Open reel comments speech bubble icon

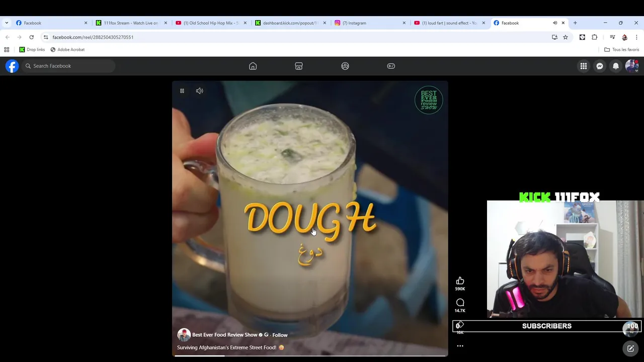coord(460,303)
